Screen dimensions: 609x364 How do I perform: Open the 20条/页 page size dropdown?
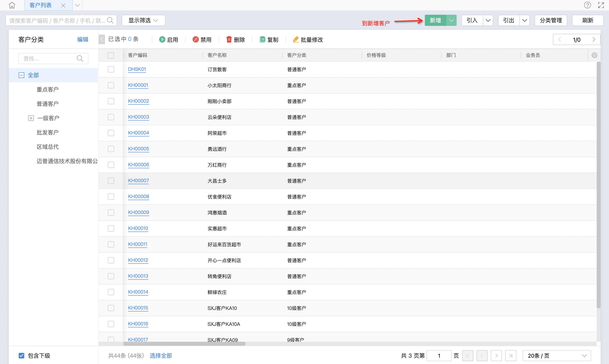pos(556,355)
